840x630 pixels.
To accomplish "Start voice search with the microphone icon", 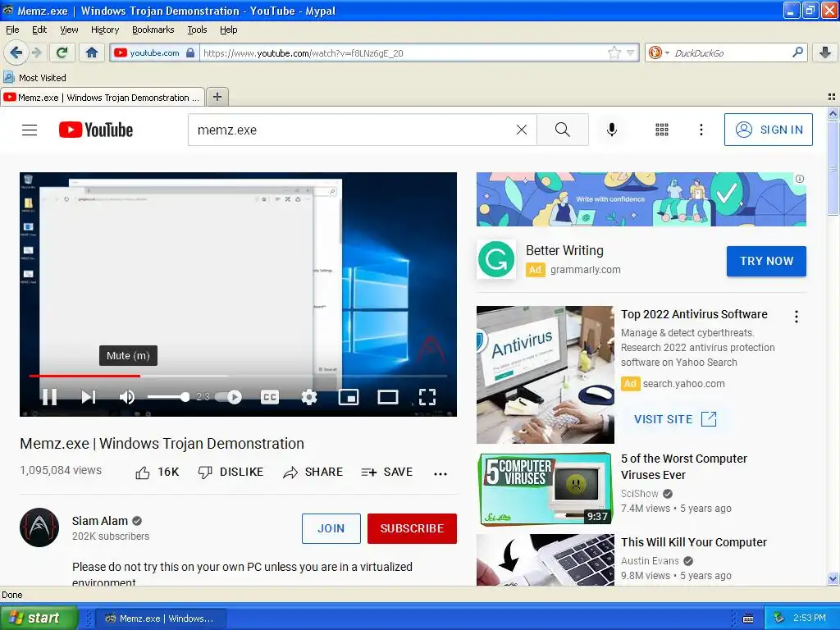I will pyautogui.click(x=612, y=130).
